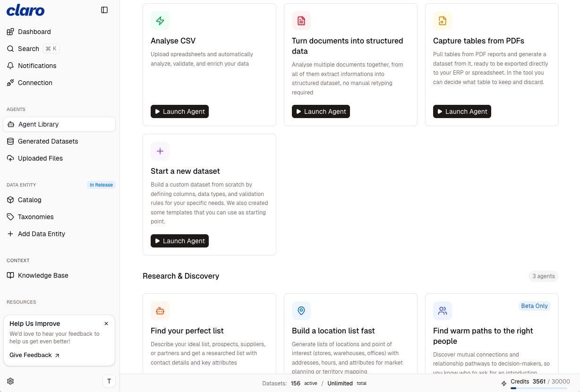Image resolution: width=580 pixels, height=392 pixels.
Task: Click the Capture tables PDF icon
Action: (x=443, y=21)
